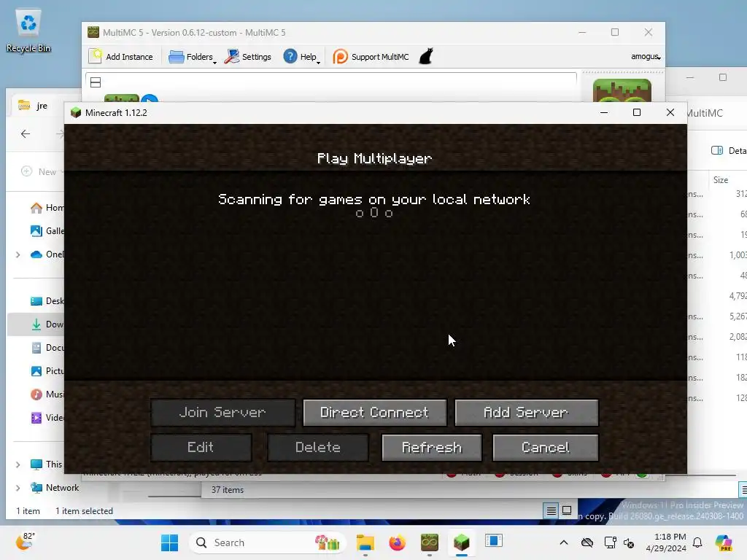Open the amogus account dropdown
This screenshot has width=747, height=560.
coord(646,56)
